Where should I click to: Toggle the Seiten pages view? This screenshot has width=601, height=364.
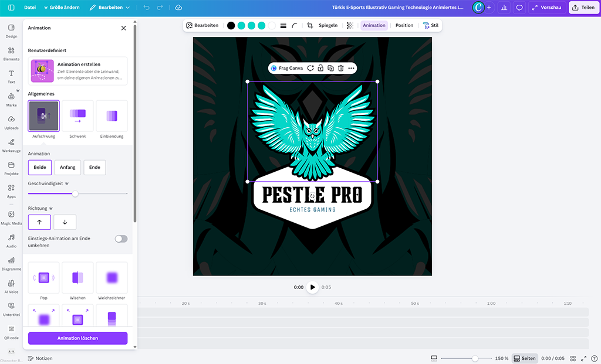click(525, 358)
